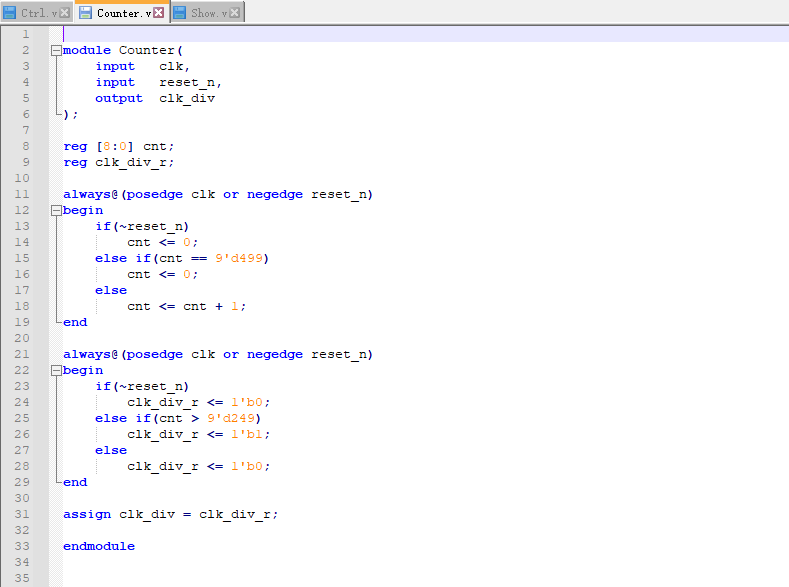This screenshot has height=587, width=789.
Task: Click 'clk_div' on line 5
Action: pos(187,99)
